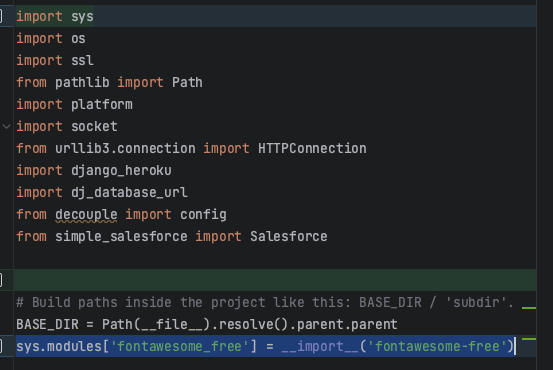Viewport: 553px width, 370px height.
Task: Click the gutter marker beside the empty green line
Action: (x=1, y=280)
